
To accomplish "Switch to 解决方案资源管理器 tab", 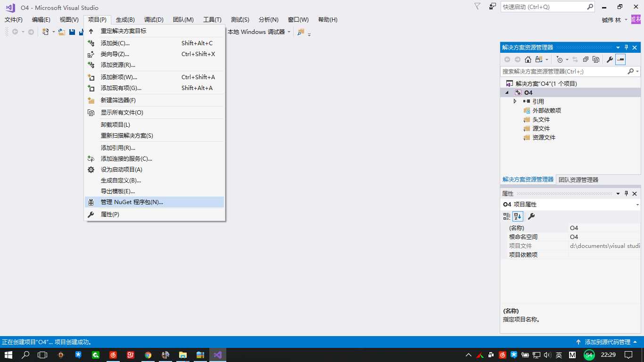I will 528,180.
